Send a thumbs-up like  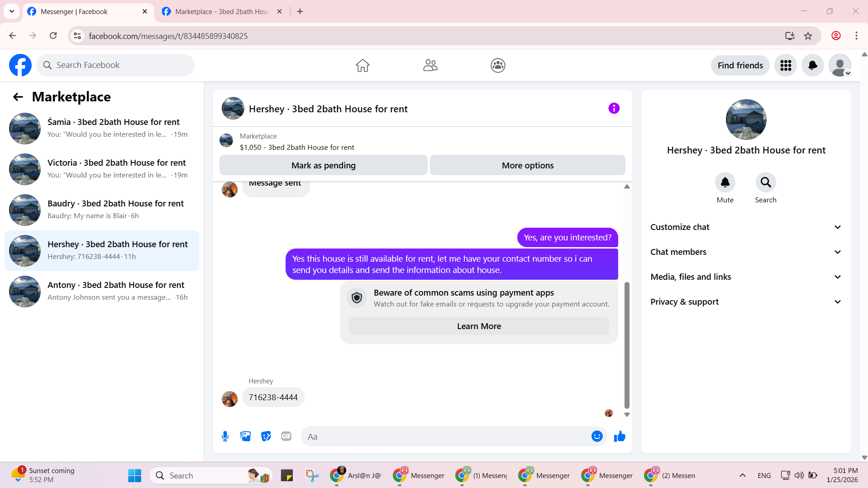click(x=620, y=436)
